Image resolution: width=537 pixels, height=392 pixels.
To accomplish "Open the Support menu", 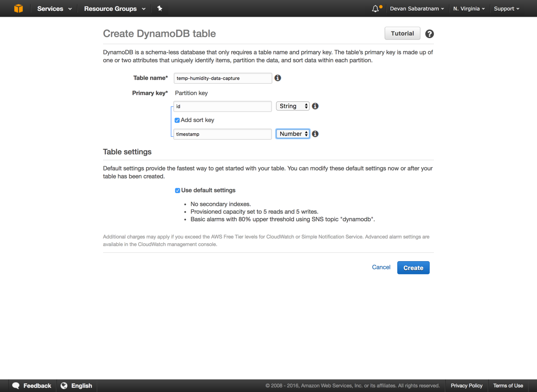I will [507, 9].
